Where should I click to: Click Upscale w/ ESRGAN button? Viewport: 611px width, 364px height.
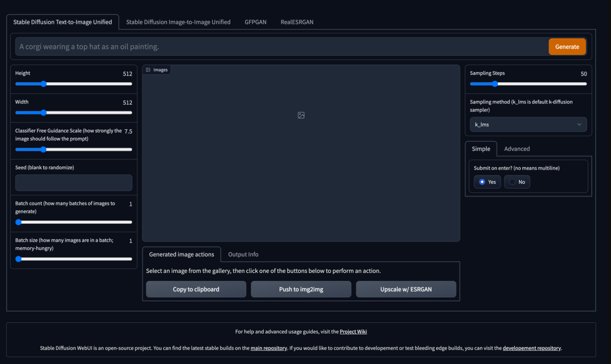point(406,289)
